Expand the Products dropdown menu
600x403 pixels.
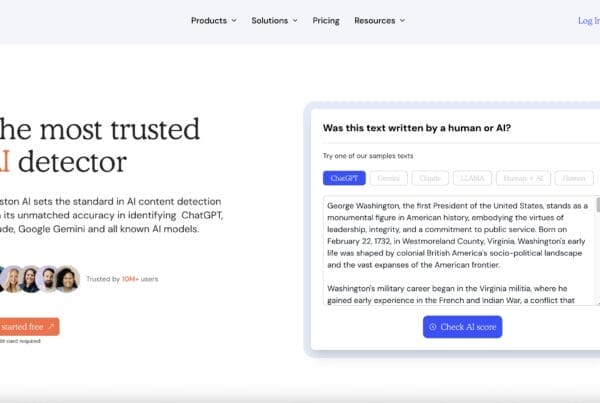(x=213, y=20)
